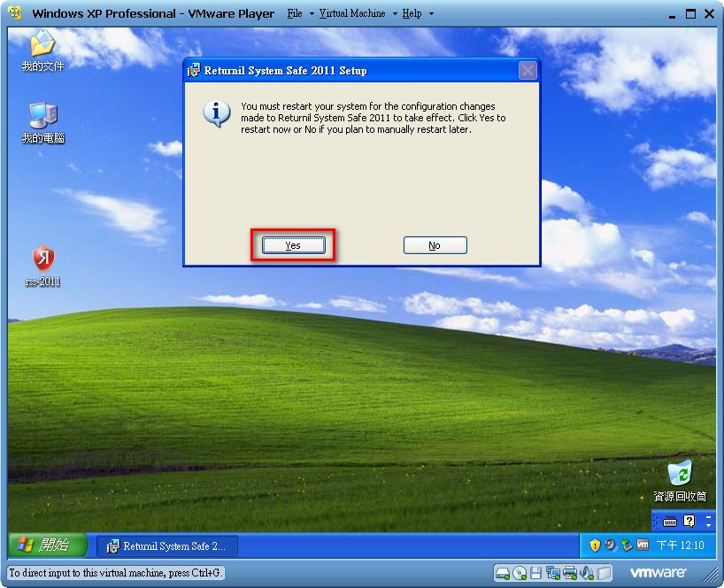
Task: Click the language bar help icon
Action: coord(689,522)
